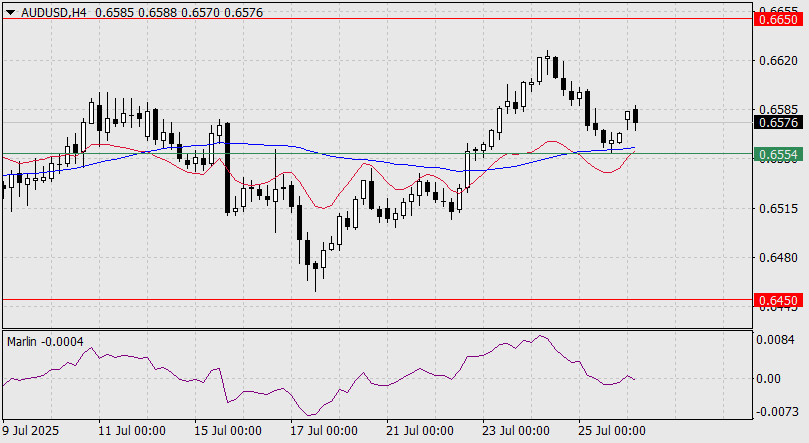The image size is (809, 443).
Task: Click the 9 Jul 2025 date label
Action: click(x=31, y=431)
